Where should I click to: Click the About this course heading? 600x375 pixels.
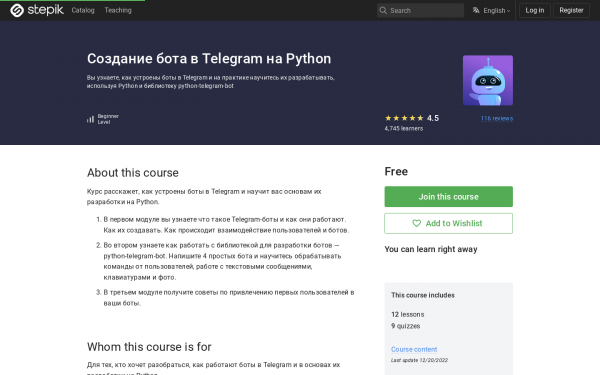pos(133,173)
